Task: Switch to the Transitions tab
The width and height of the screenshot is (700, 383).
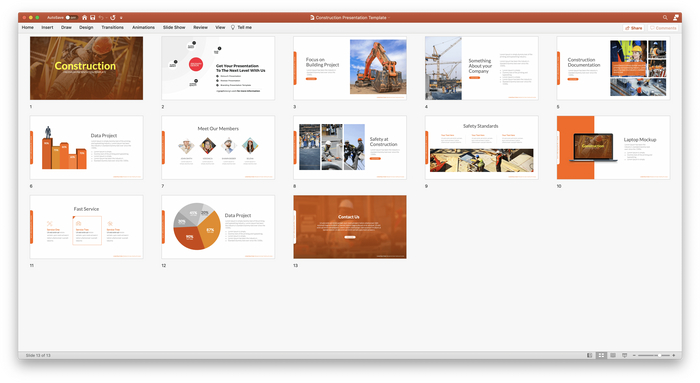Action: pos(112,27)
